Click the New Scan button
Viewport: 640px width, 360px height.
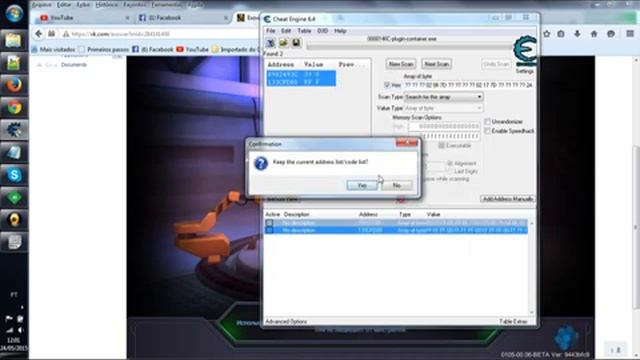click(401, 64)
